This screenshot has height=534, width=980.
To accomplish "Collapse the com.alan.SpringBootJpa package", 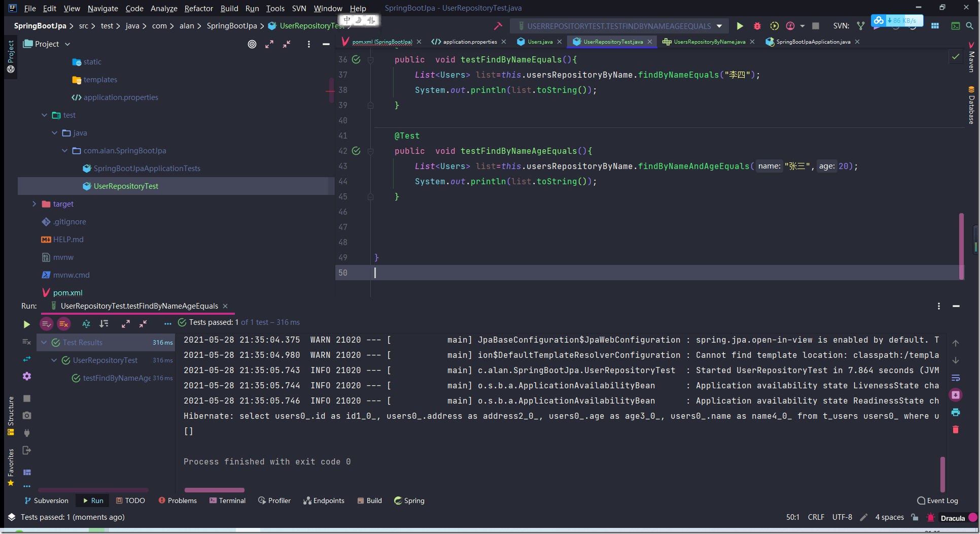I will (64, 151).
